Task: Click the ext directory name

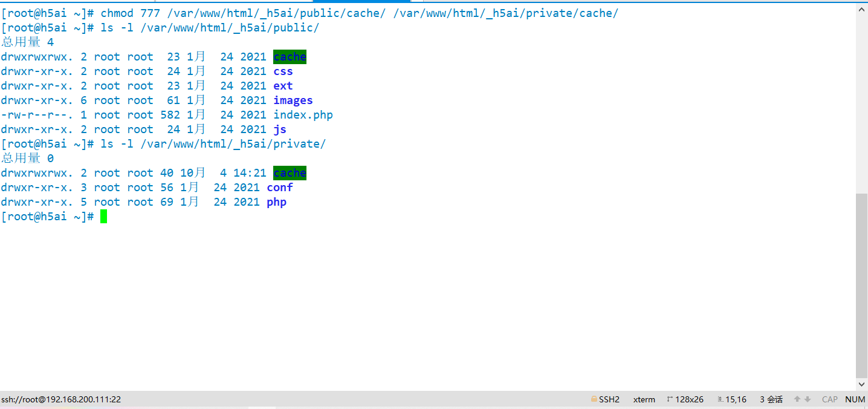Action: click(283, 86)
